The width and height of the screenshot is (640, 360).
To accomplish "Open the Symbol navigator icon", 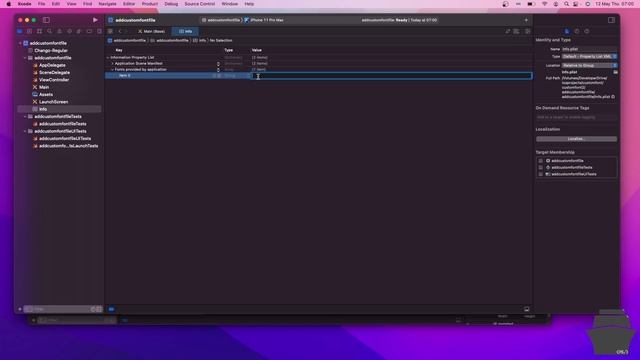I will 40,31.
